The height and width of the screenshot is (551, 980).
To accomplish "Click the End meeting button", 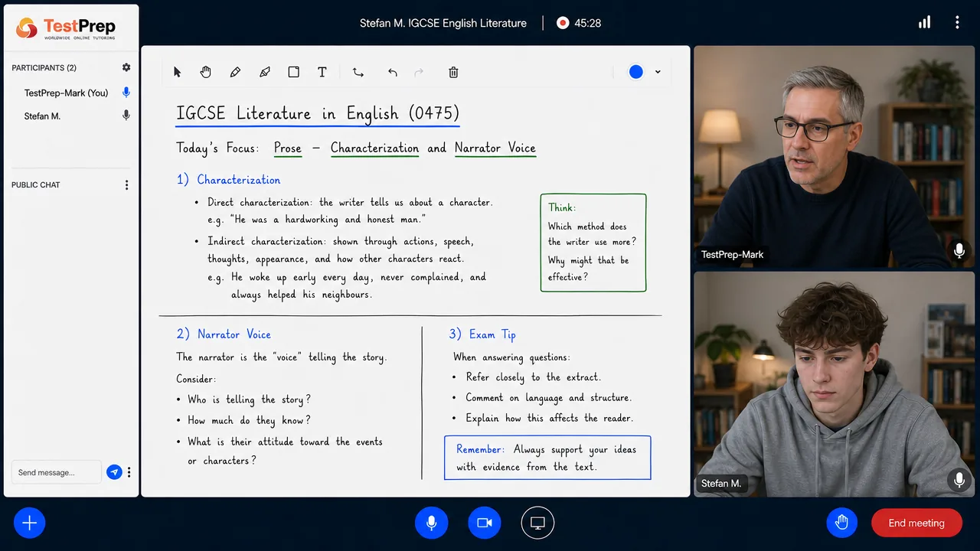I will tap(916, 523).
